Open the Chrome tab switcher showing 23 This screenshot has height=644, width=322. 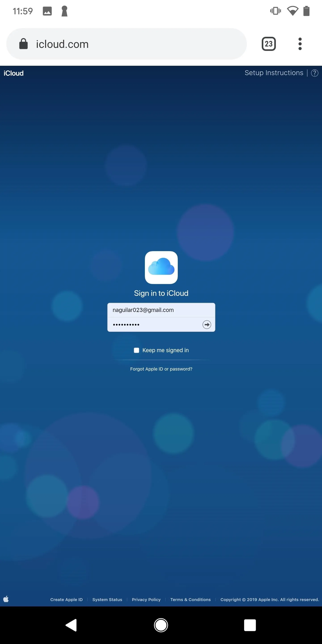[269, 44]
